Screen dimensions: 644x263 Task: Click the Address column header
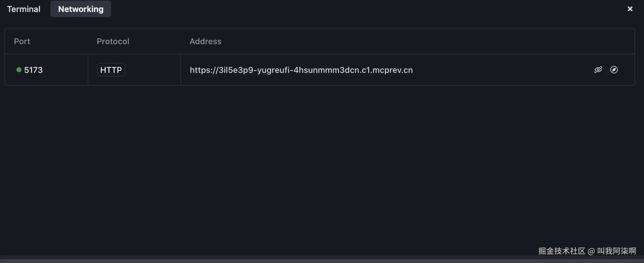[205, 41]
